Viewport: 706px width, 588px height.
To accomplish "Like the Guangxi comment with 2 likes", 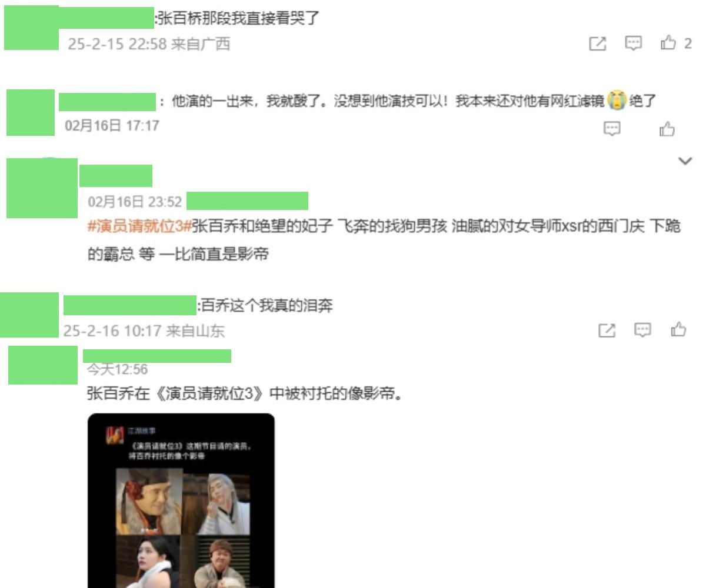I will pyautogui.click(x=675, y=42).
